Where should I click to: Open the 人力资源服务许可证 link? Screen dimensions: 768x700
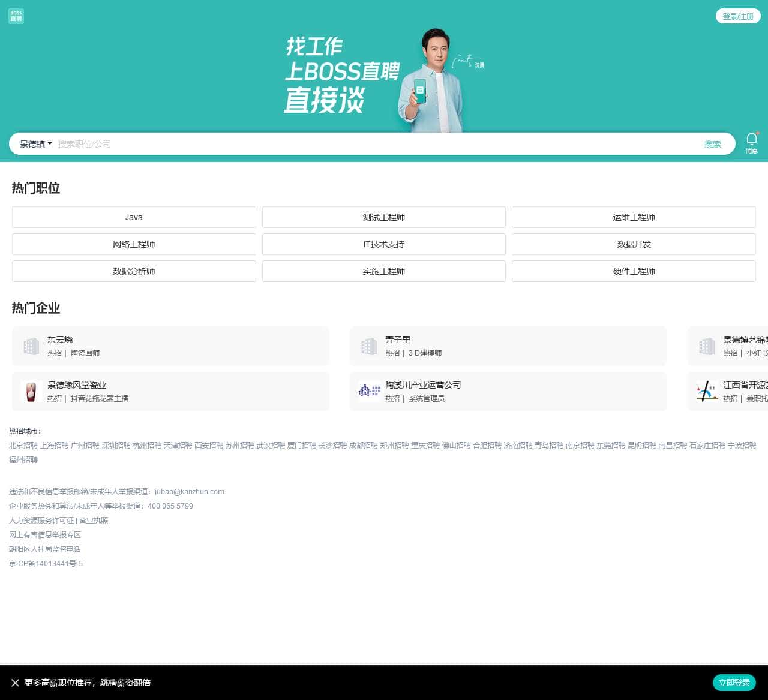pos(41,521)
